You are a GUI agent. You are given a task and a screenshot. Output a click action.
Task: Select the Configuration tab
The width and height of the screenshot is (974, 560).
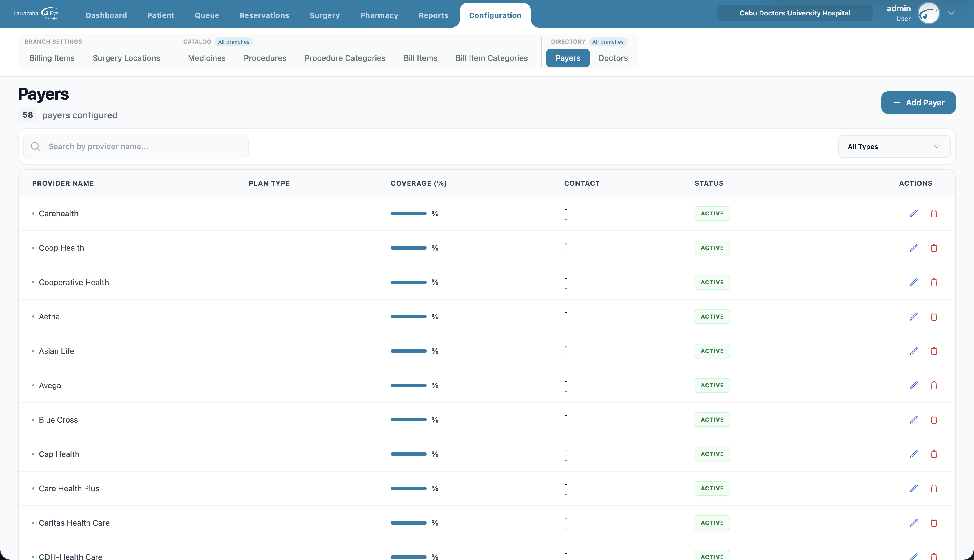pyautogui.click(x=495, y=15)
